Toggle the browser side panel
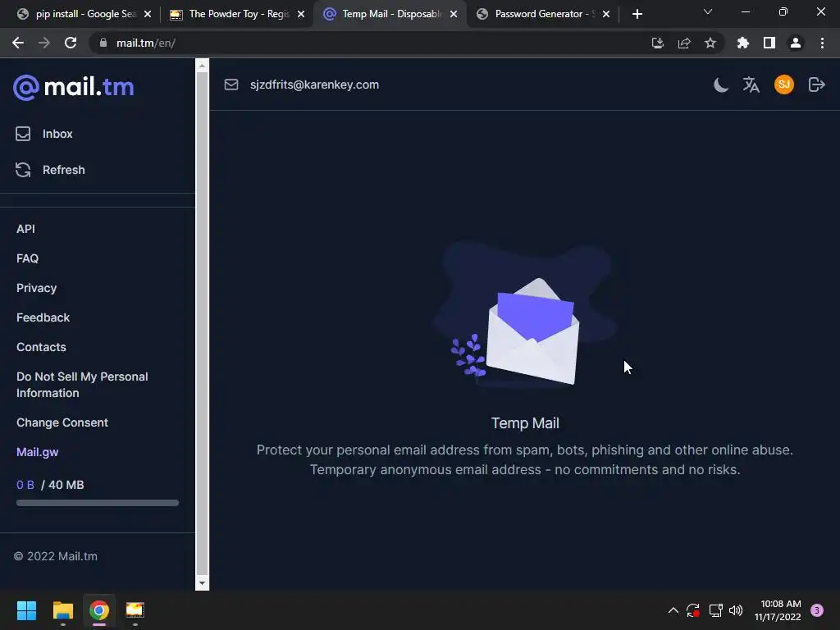Screen dimensions: 840x630 click(769, 43)
